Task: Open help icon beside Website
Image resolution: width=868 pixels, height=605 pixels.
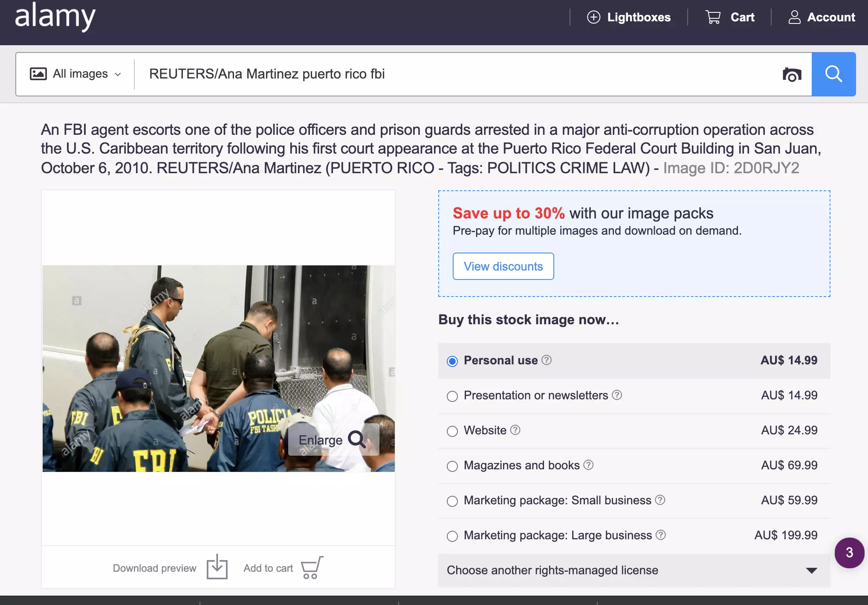Action: click(515, 430)
